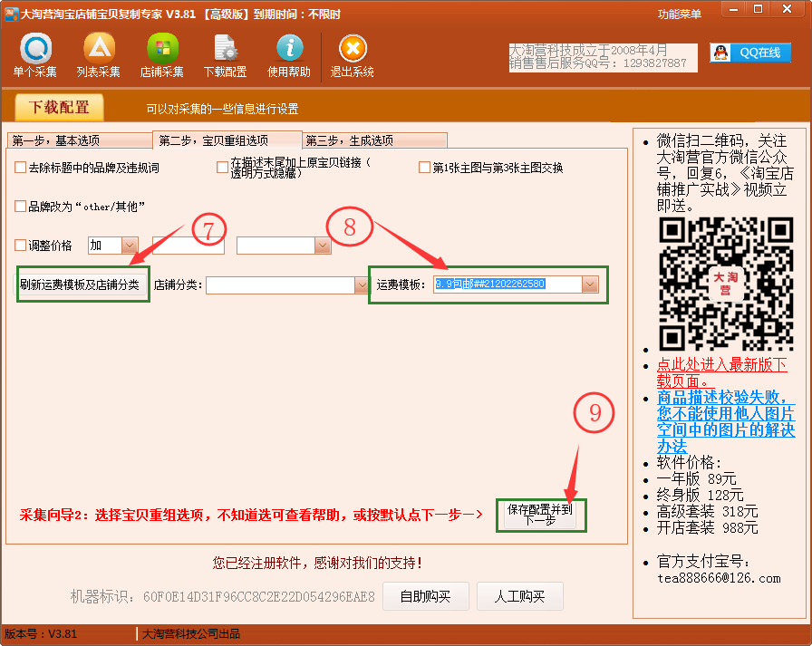Open 列表采集 list collection tool
Viewport: 812px width, 646px height.
tap(99, 55)
